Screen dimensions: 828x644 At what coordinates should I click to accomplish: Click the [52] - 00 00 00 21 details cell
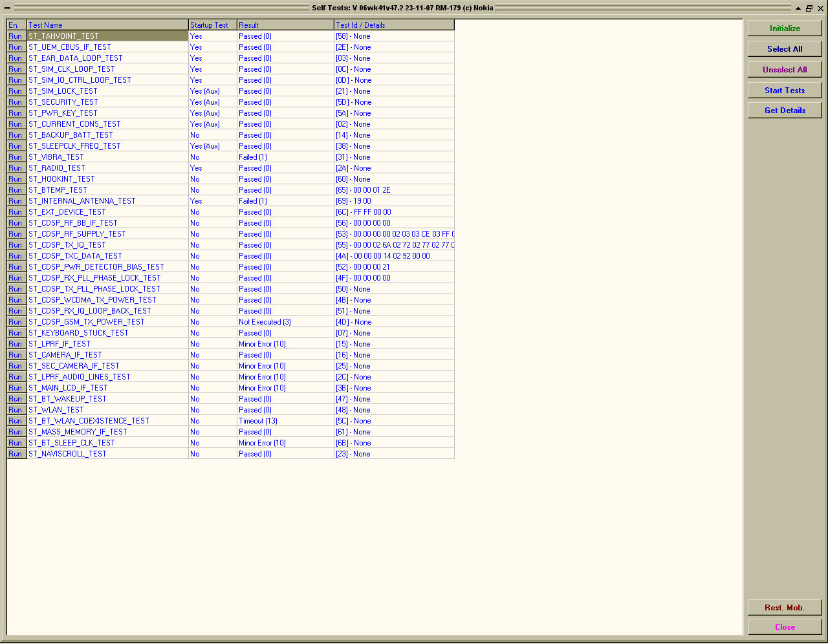click(x=394, y=267)
